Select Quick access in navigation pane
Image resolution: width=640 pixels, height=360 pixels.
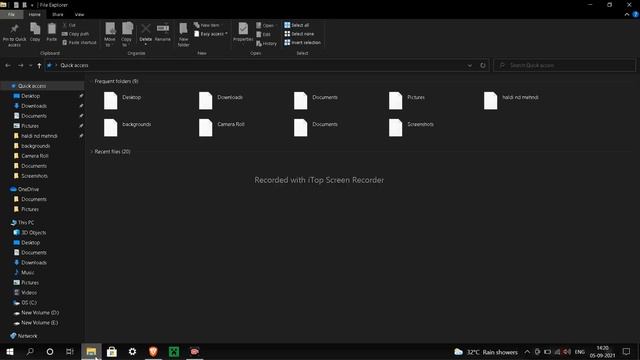[x=32, y=86]
